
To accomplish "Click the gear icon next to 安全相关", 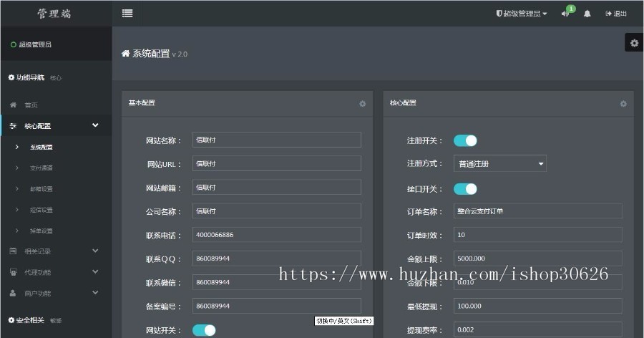I will pos(11,320).
